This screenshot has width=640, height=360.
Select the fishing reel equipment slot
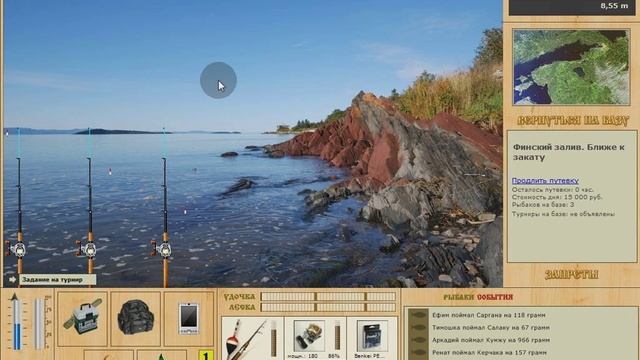pos(315,339)
